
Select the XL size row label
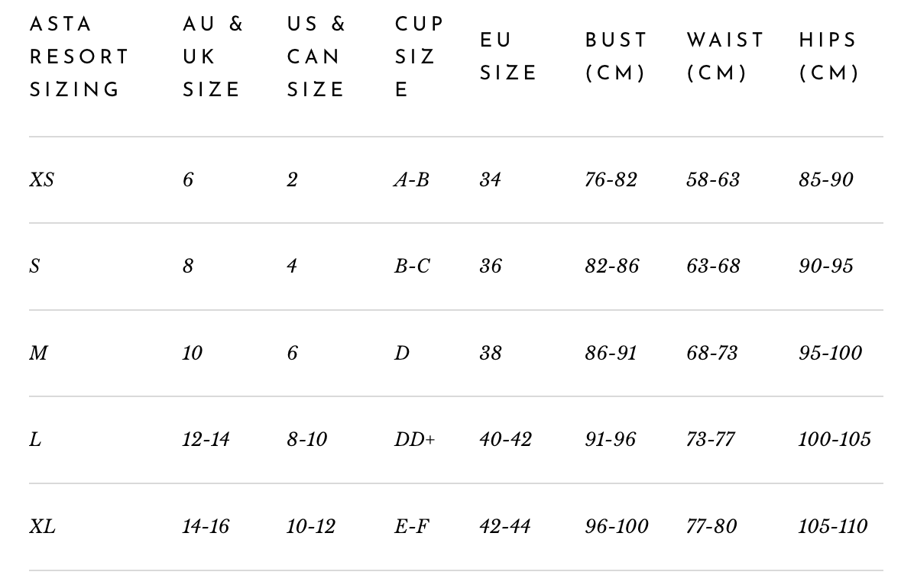click(x=43, y=527)
